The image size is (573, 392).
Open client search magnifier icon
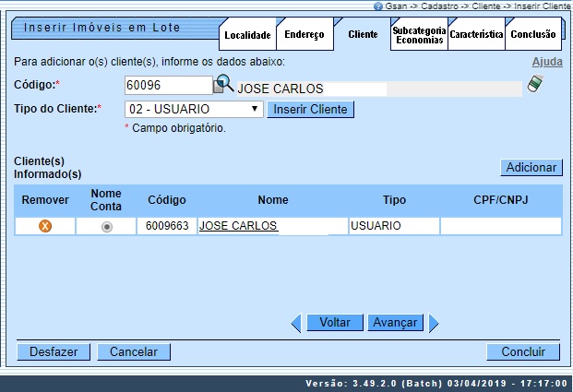223,84
